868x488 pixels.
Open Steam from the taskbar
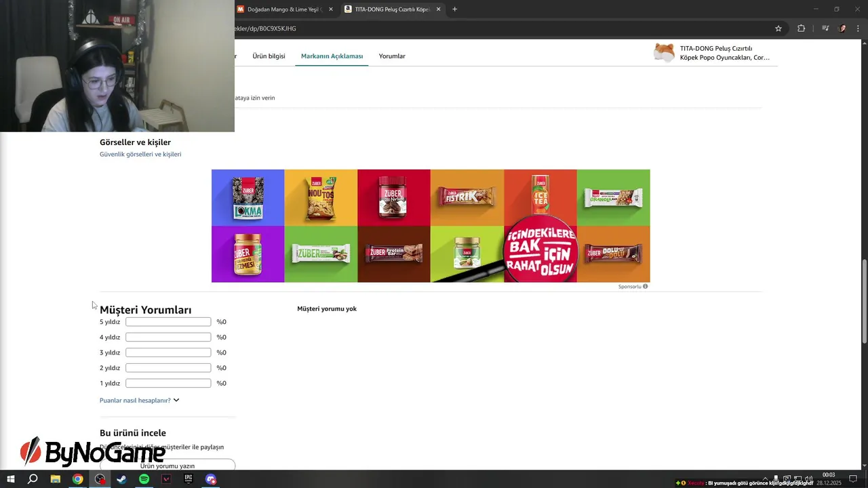(121, 479)
